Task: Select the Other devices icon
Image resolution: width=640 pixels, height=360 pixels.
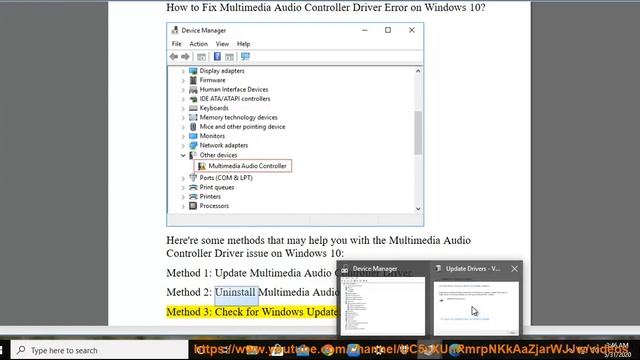Action: pos(193,155)
